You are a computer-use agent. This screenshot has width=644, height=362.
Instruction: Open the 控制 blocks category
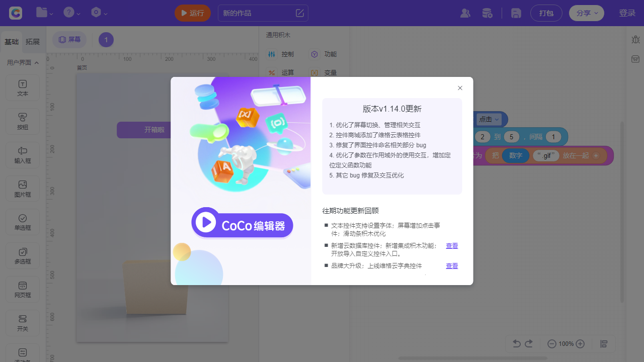pyautogui.click(x=281, y=54)
